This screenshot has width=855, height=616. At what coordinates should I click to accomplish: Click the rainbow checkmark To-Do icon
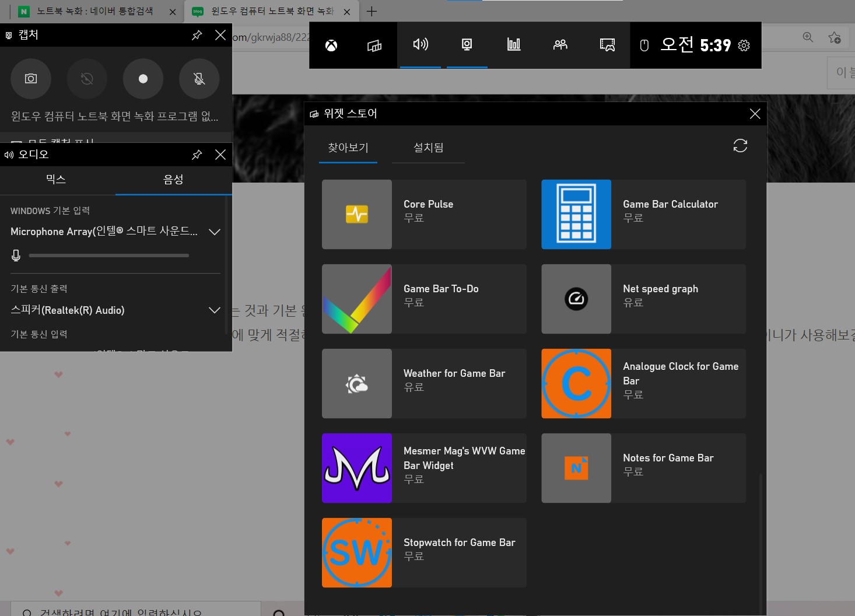point(357,299)
